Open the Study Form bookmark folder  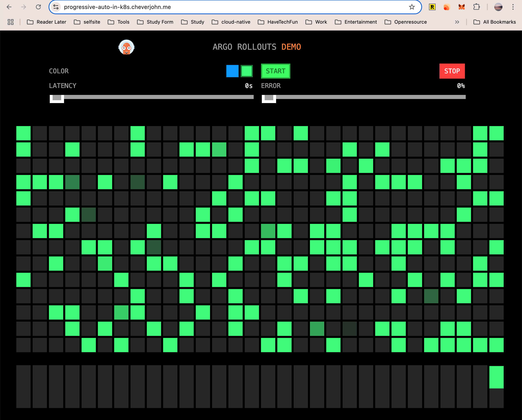pyautogui.click(x=155, y=22)
